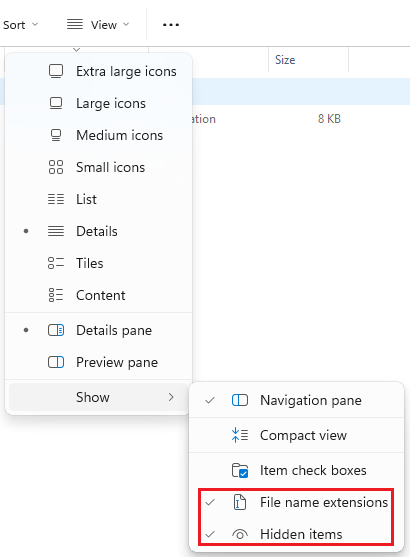
Task: Click the View button's lines icon
Action: (75, 24)
